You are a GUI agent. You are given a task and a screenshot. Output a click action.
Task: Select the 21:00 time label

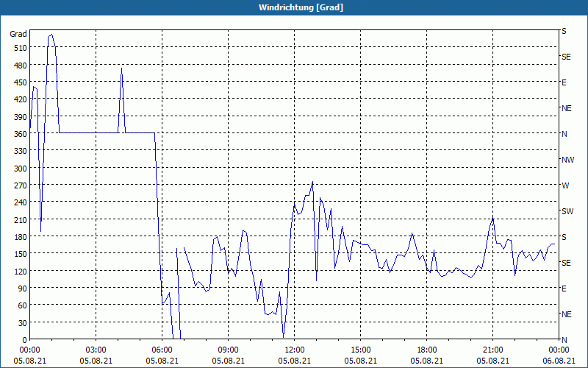click(492, 350)
